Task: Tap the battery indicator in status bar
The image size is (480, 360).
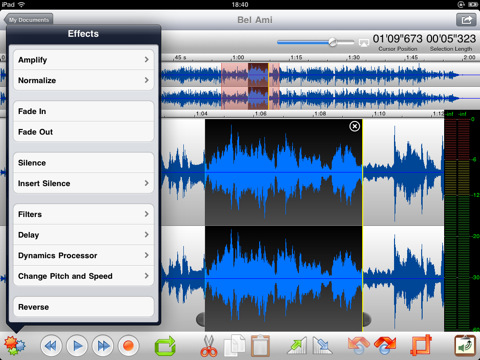Action: (x=473, y=5)
